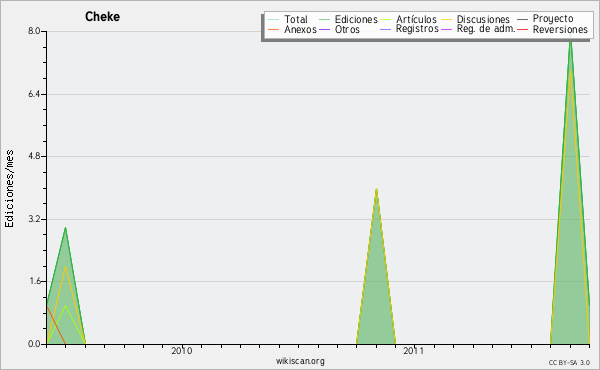This screenshot has height=370, width=600.
Task: Click the Discusiones legend entry
Action: click(x=476, y=19)
